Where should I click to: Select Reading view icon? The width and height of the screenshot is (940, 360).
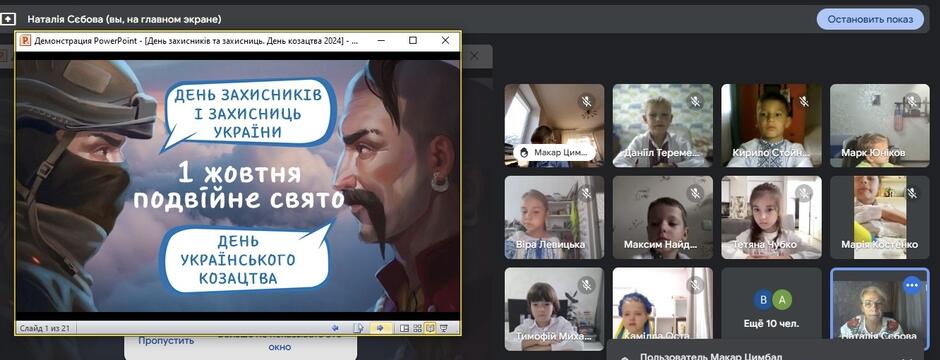click(430, 328)
